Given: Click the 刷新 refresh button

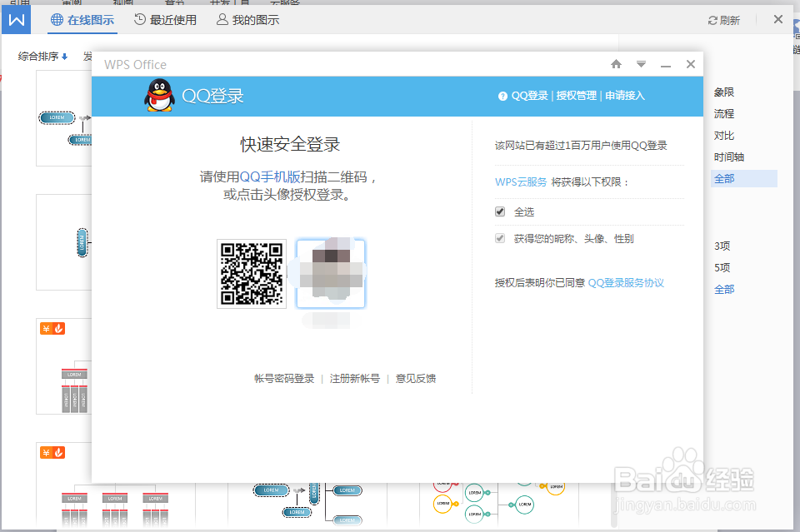Looking at the screenshot, I should point(724,20).
